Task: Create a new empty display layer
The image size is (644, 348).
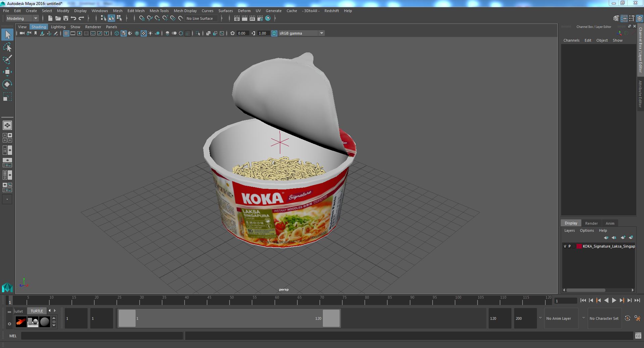Action: tap(623, 237)
